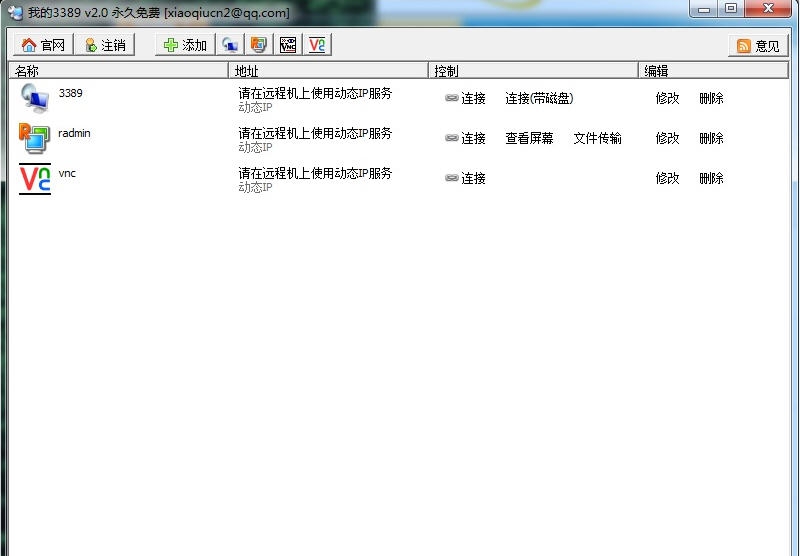
Task: Click the red V2 VNC toolbar icon
Action: click(x=317, y=45)
